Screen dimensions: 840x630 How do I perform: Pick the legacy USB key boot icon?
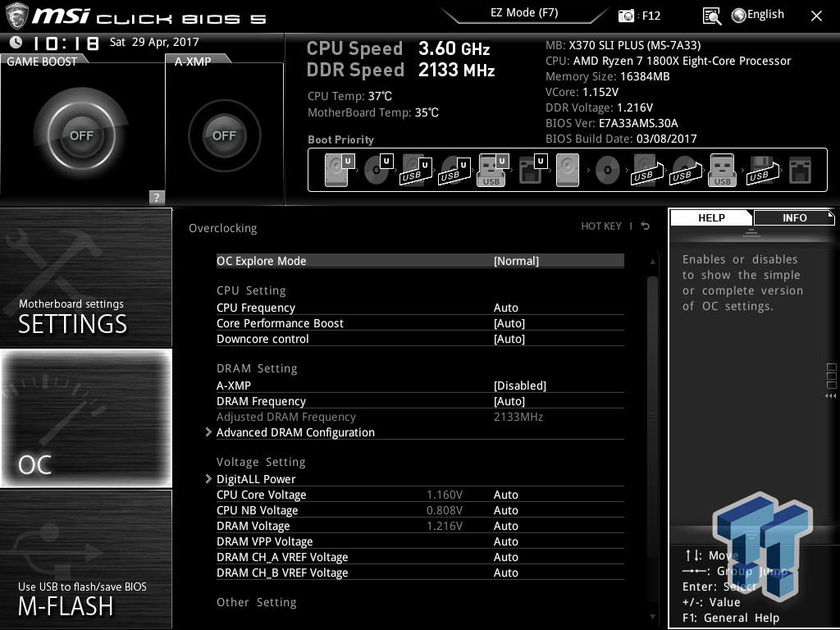coord(722,170)
